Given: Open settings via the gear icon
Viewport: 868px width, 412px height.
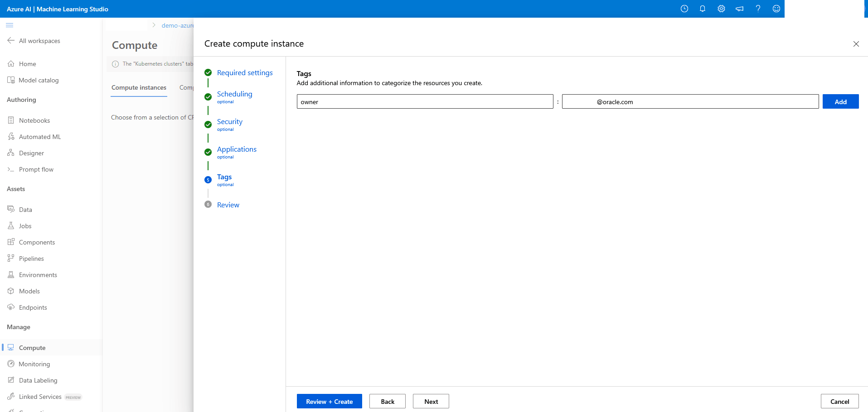Looking at the screenshot, I should [721, 9].
